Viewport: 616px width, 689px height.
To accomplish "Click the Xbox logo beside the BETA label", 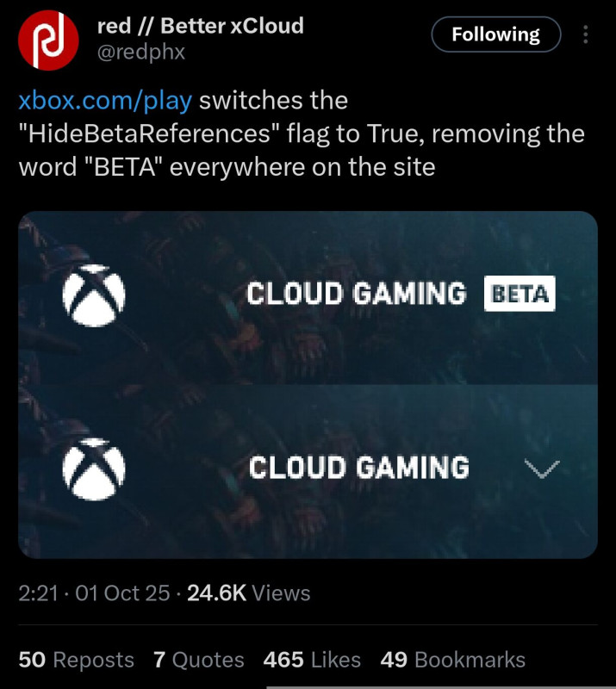I will pyautogui.click(x=94, y=295).
